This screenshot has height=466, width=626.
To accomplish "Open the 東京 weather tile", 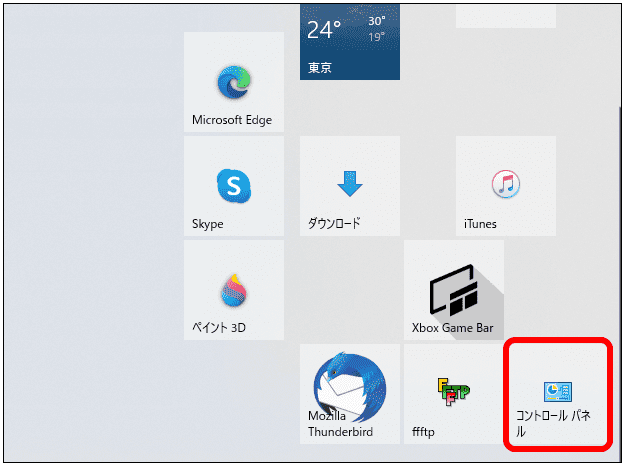I will (350, 42).
